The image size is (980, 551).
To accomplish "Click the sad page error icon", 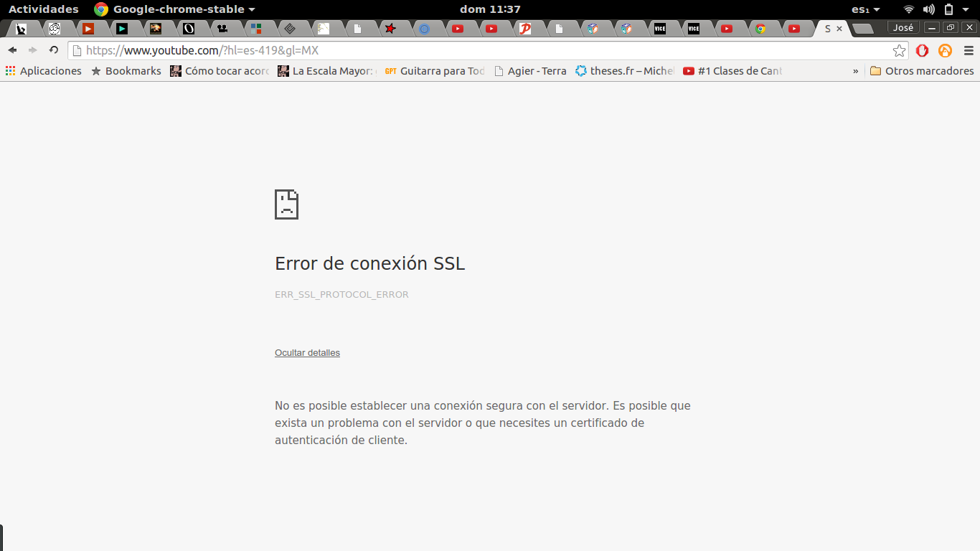I will click(286, 204).
